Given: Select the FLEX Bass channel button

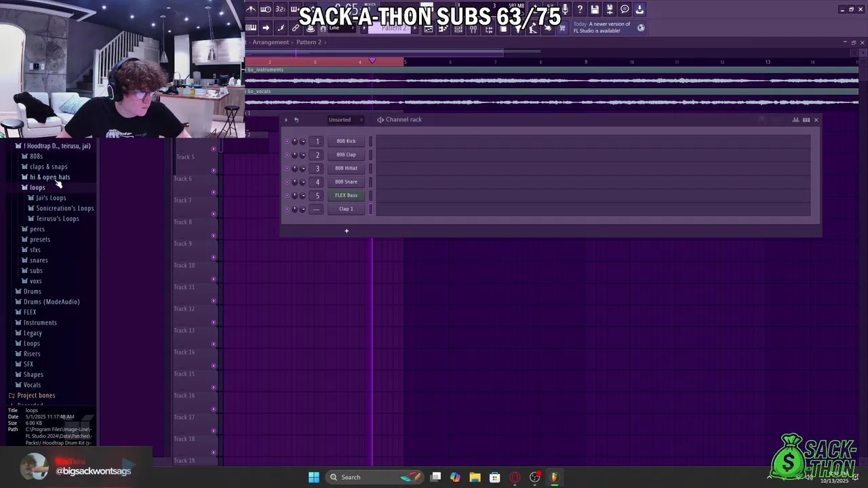Looking at the screenshot, I should click(x=346, y=195).
